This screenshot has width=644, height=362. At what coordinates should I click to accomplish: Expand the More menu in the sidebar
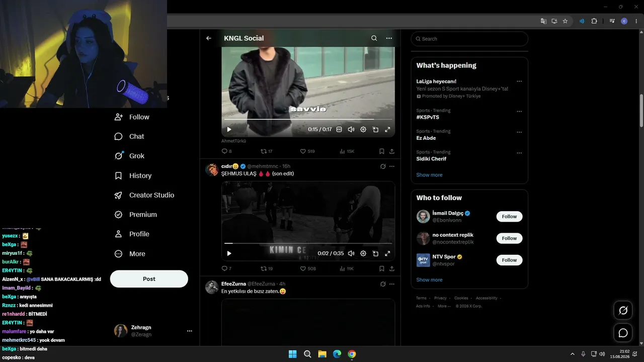click(130, 254)
